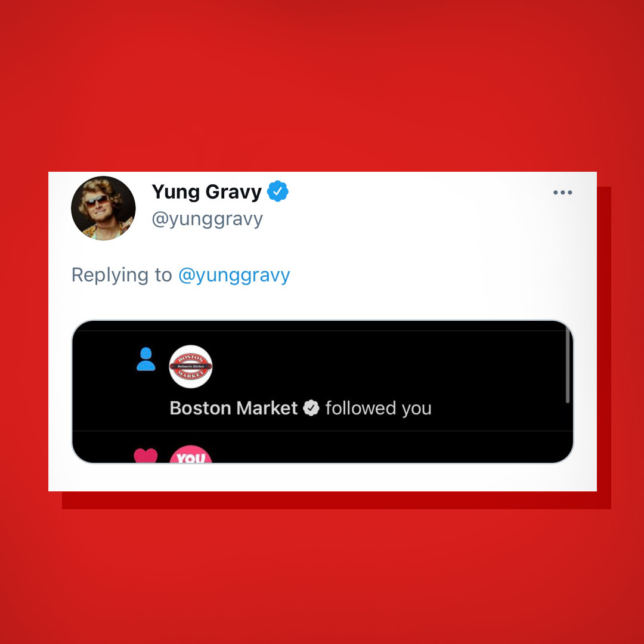Viewport: 644px width, 644px height.
Task: Click the gray scrollbar in the embedded screenshot
Action: coord(567,366)
